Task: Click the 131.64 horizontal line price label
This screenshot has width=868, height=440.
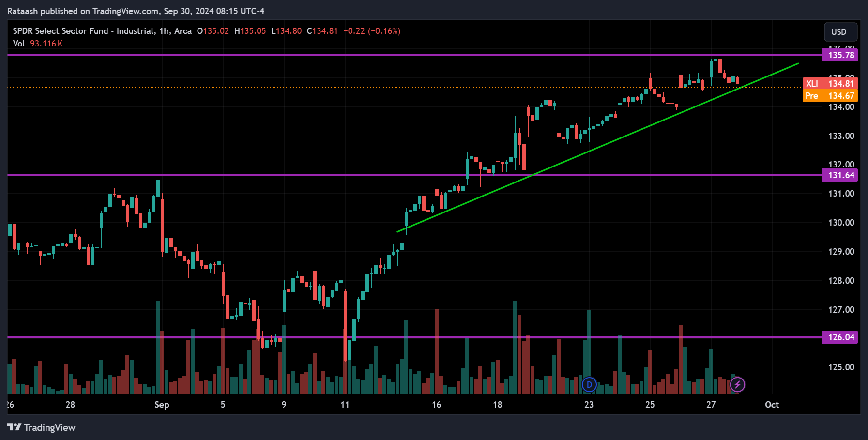Action: click(x=840, y=175)
